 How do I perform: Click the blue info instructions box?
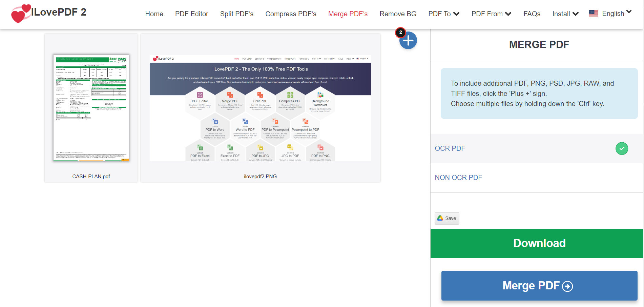click(x=539, y=94)
